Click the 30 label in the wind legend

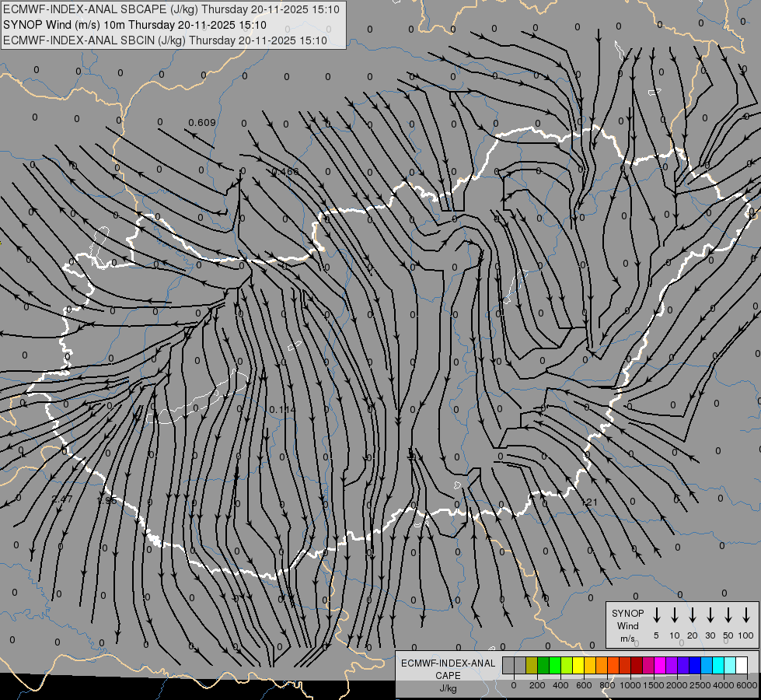(x=710, y=635)
